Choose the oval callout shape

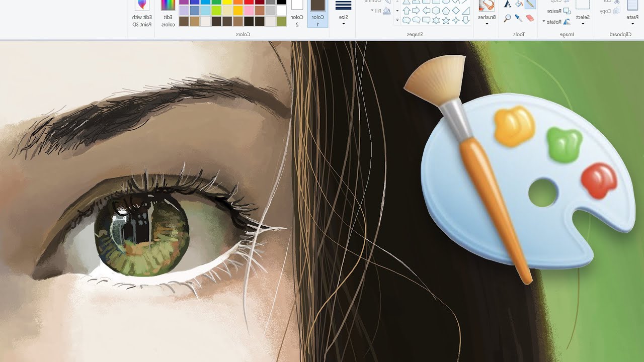tap(416, 21)
